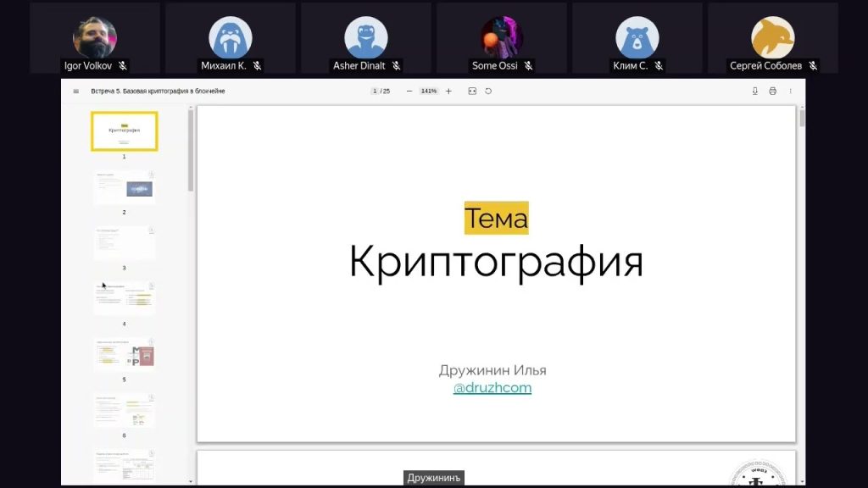Screen dimensions: 868x488
Task: Click Some Ossi's participant avatar
Action: coord(501,38)
